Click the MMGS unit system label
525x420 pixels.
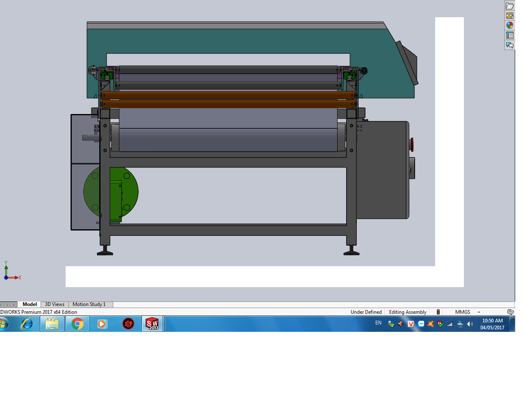click(463, 312)
